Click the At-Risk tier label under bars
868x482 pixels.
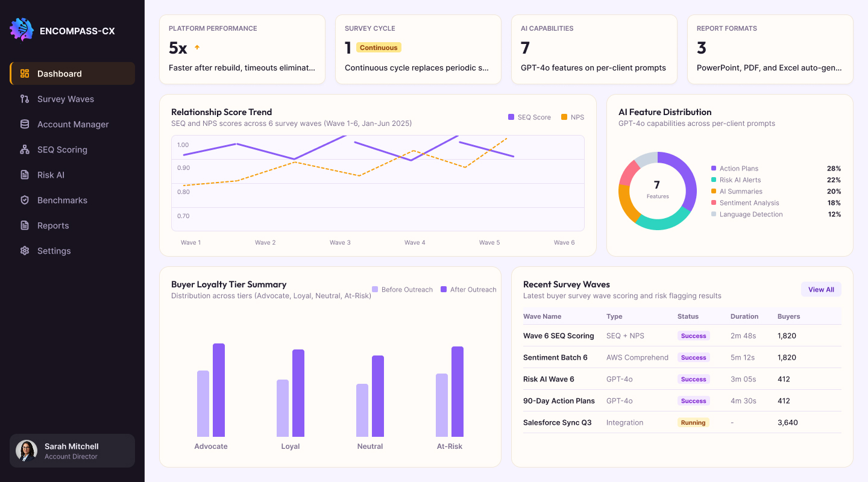(450, 446)
